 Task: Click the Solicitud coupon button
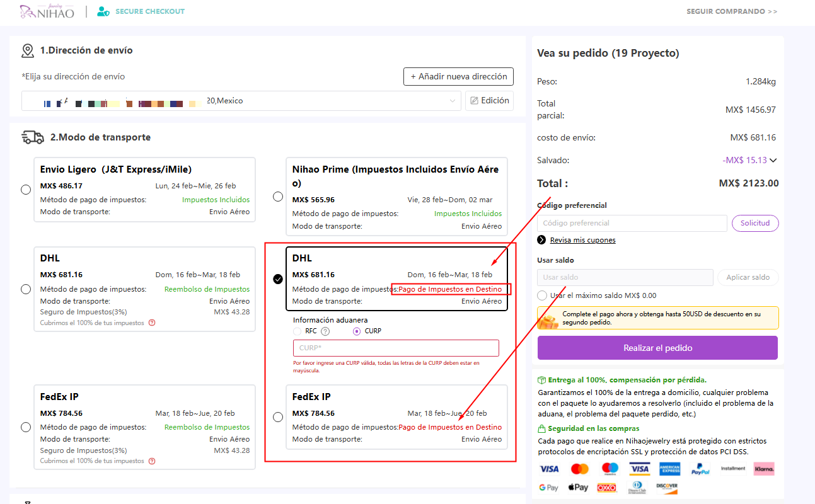755,223
